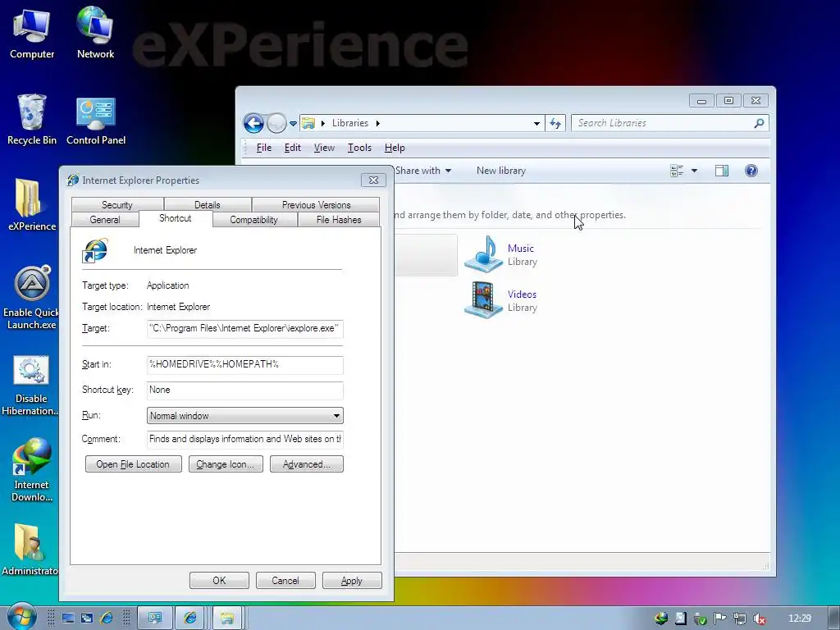Open the View menu in Libraries window
The image size is (840, 630).
coord(324,148)
